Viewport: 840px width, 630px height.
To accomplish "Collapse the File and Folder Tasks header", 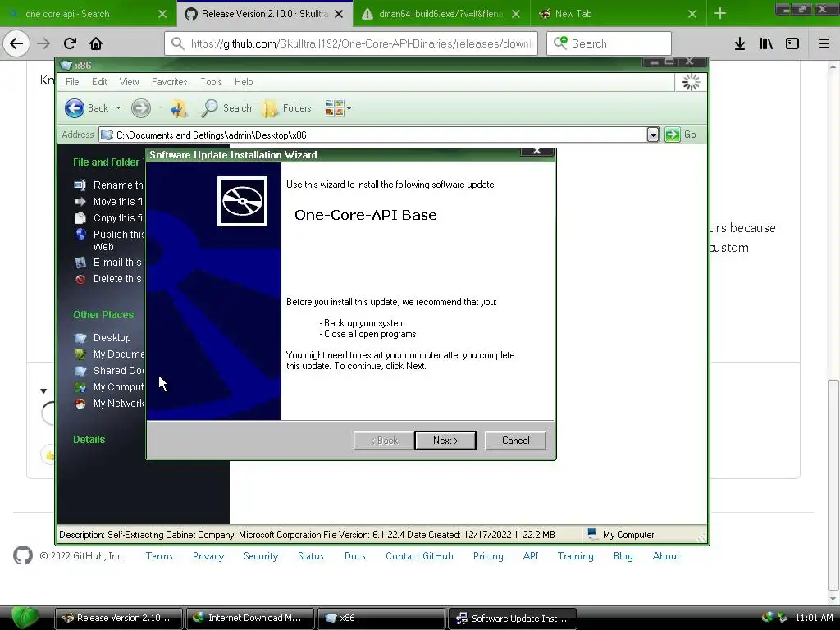I will (x=106, y=162).
